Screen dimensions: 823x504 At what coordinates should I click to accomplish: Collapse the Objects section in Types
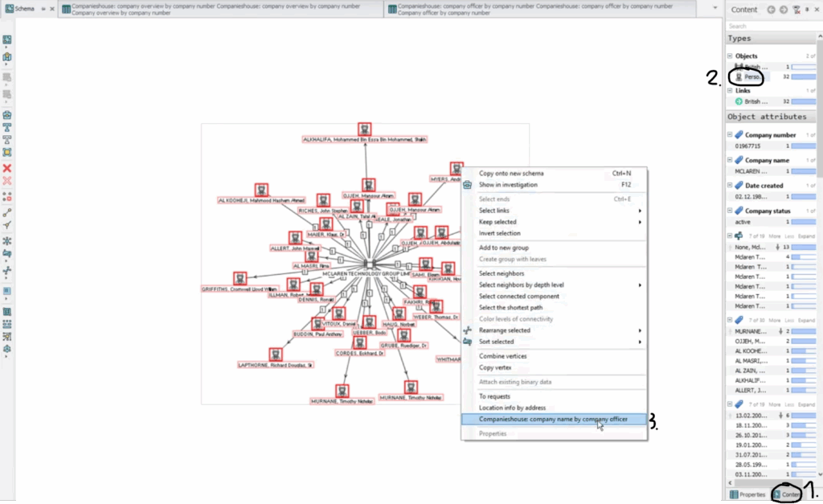point(731,56)
